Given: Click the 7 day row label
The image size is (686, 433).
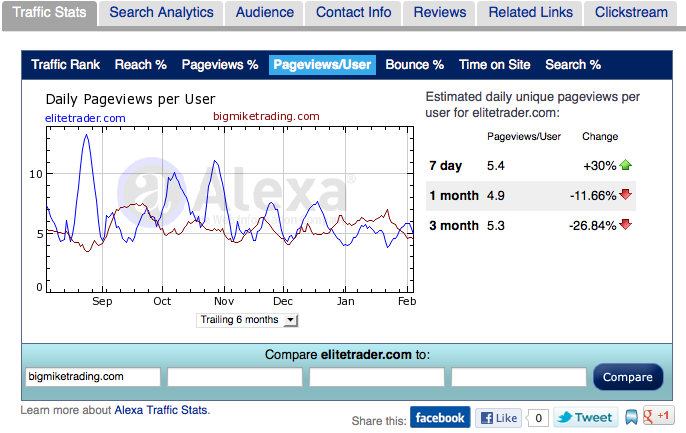Looking at the screenshot, I should tap(445, 166).
